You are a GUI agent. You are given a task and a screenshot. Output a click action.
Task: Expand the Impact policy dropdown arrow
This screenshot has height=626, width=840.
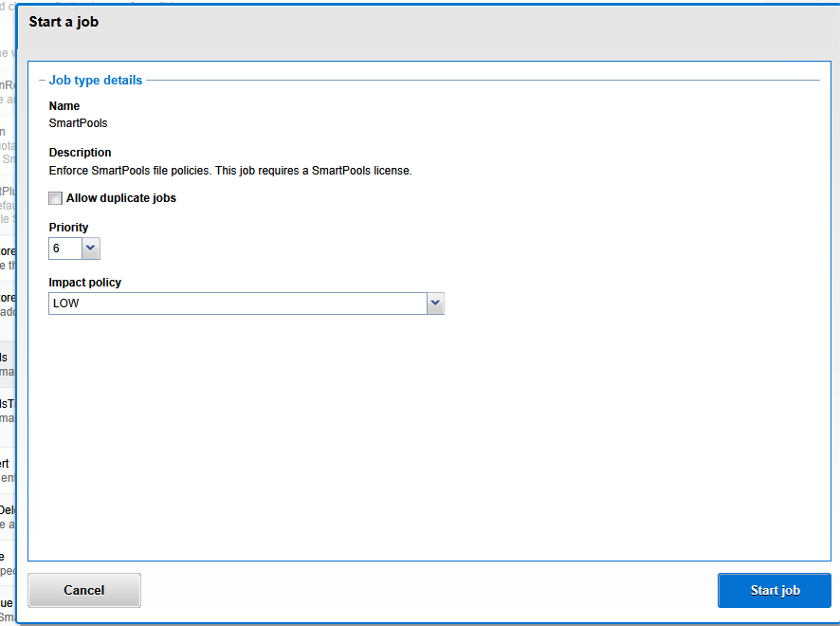[x=435, y=304]
